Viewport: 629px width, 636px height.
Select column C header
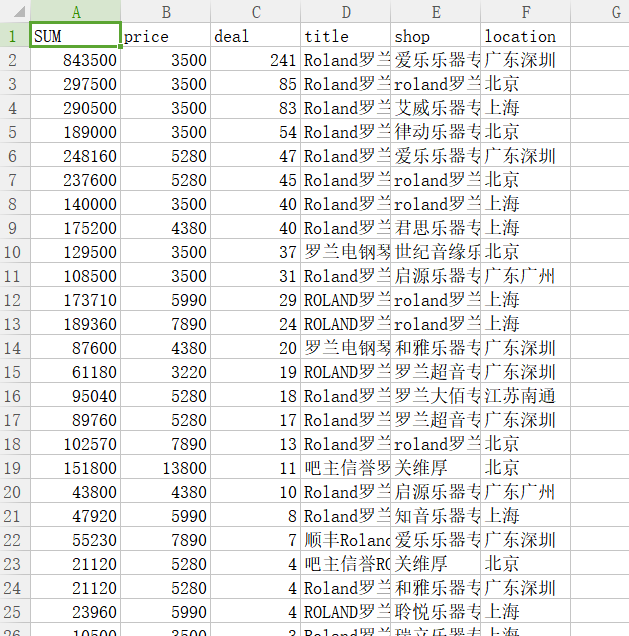(255, 11)
